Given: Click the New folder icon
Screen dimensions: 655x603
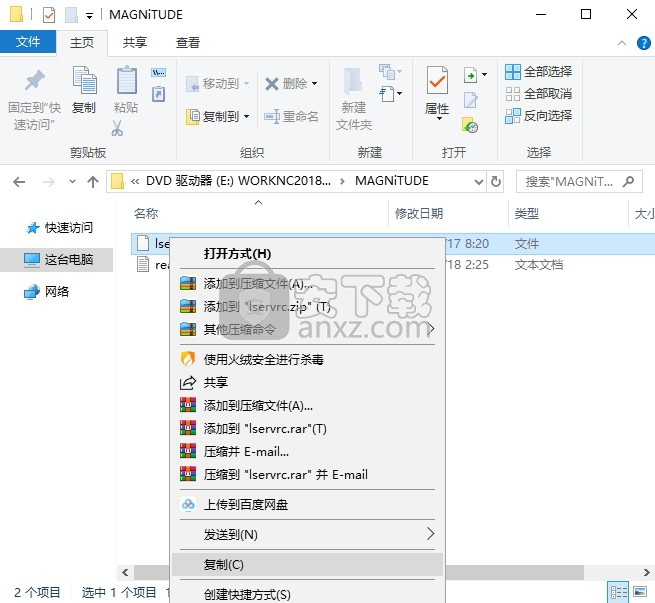Looking at the screenshot, I should pos(353,80).
